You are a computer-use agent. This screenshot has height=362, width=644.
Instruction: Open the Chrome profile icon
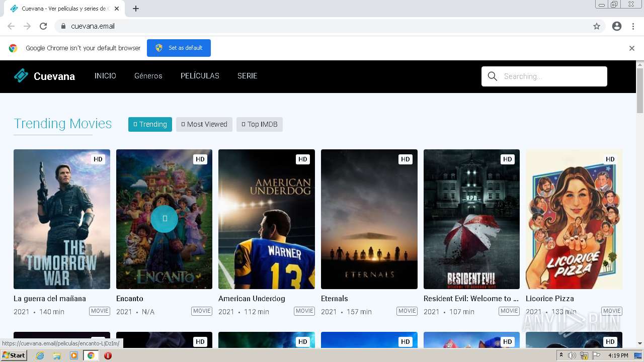617,26
